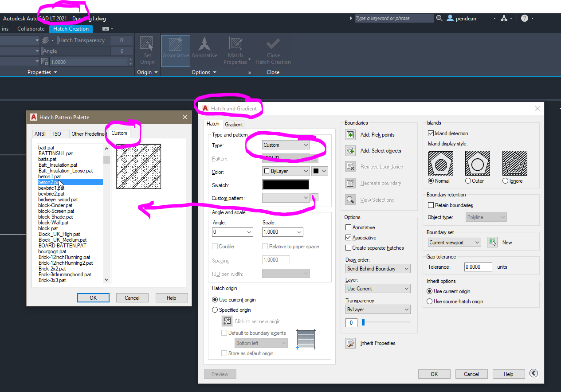This screenshot has height=392, width=561.
Task: Click OK in the Hatch and Gradient dialog
Action: 434,373
